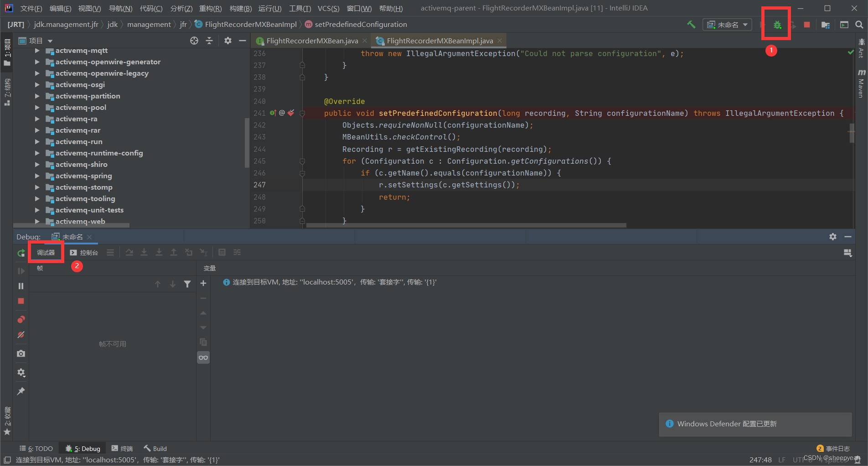Open the 未命名 run configuration dropdown
Screen dimensions: 868x466
(727, 24)
